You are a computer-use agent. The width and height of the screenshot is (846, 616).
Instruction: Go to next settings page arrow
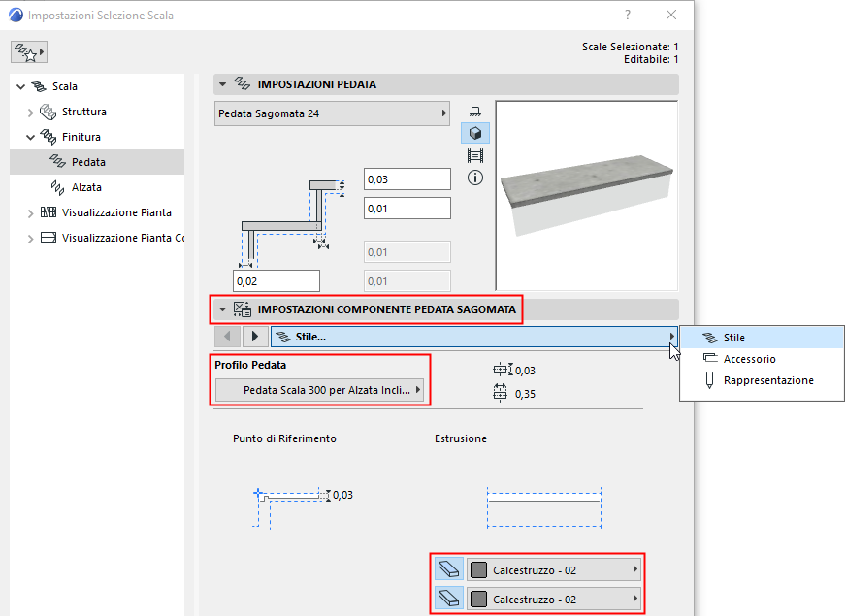coord(255,337)
